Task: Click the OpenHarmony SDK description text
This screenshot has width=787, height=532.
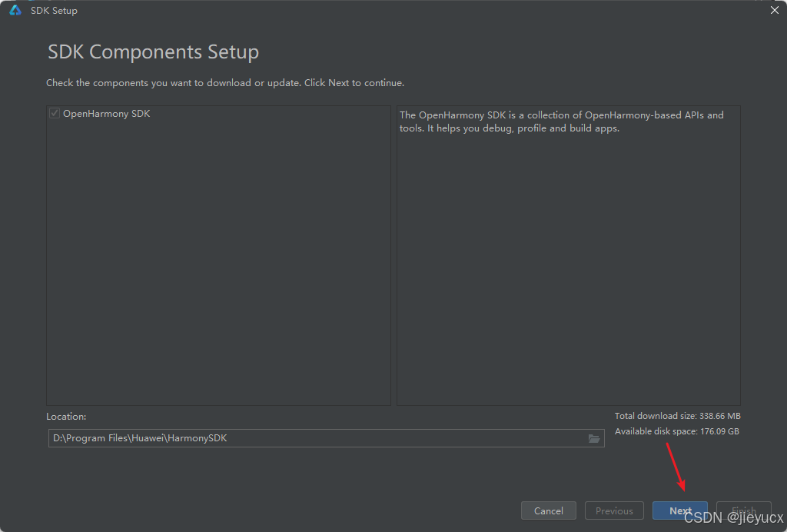Action: [561, 121]
